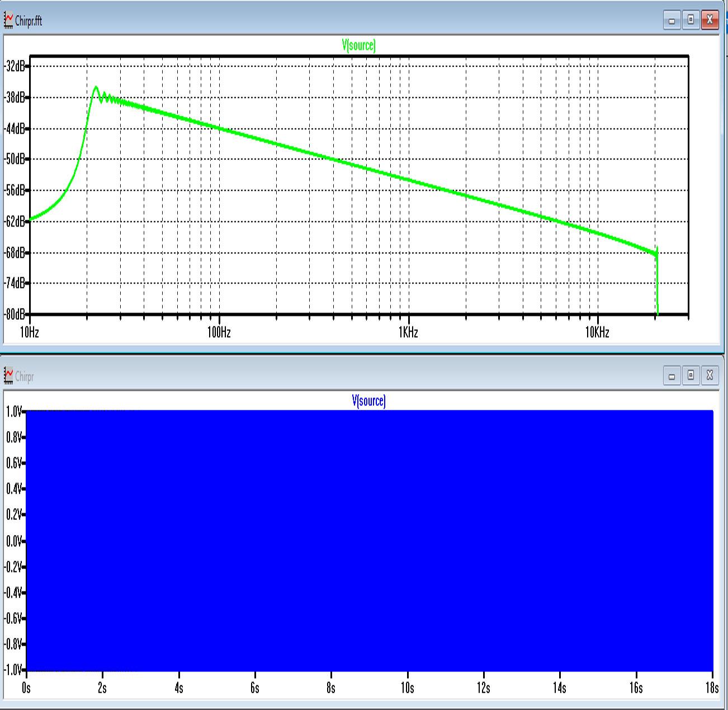Viewport: 728px width, 710px height.
Task: Click the 0.0V voltage axis label
Action: [x=13, y=541]
